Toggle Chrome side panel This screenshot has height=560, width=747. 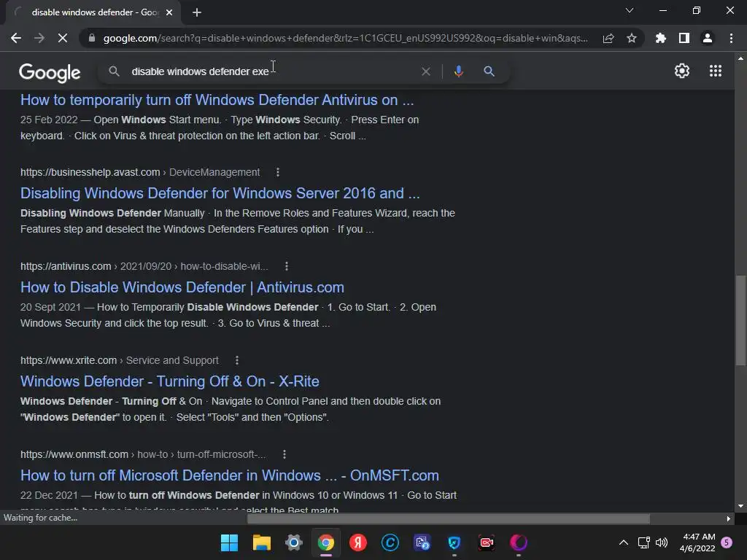pos(684,38)
